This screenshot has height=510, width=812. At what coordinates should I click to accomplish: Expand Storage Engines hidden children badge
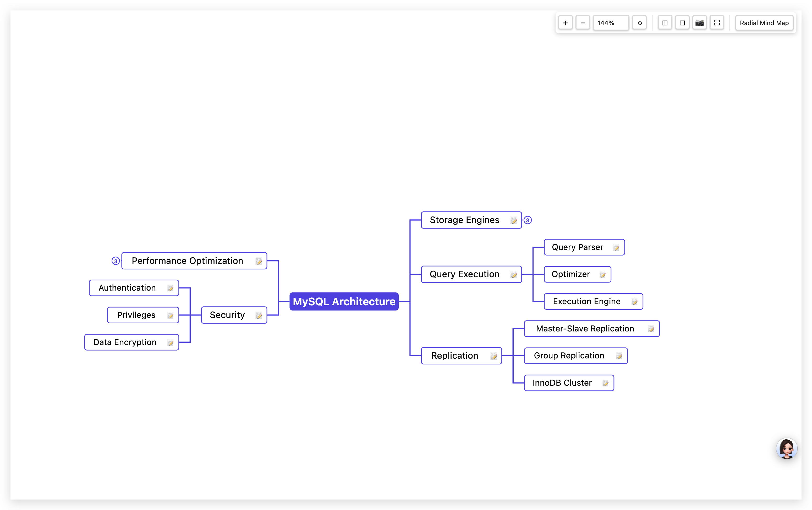click(528, 220)
